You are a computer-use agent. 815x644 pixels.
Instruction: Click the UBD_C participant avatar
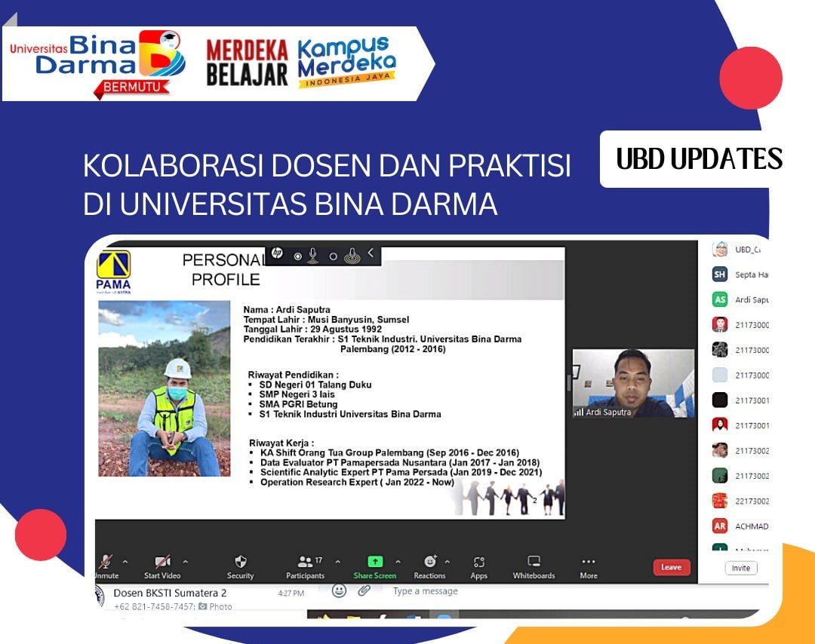tap(720, 250)
